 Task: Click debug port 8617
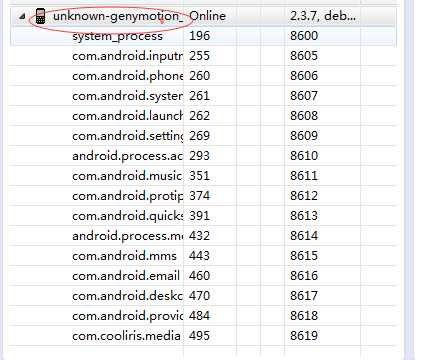(304, 296)
